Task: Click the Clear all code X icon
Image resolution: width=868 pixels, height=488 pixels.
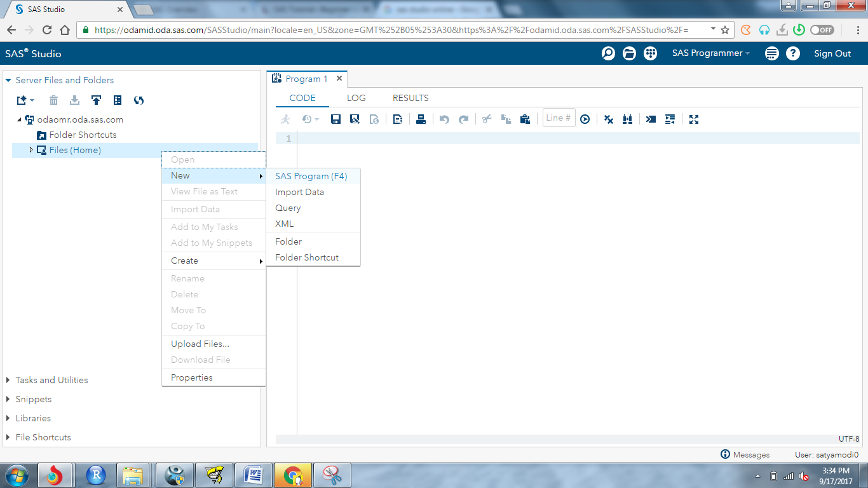Action: [x=608, y=119]
